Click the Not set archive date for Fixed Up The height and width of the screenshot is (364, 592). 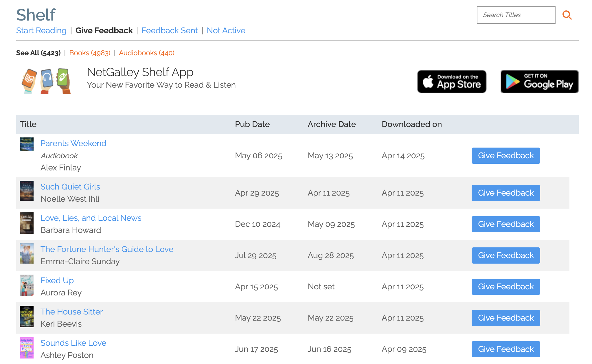click(x=321, y=286)
